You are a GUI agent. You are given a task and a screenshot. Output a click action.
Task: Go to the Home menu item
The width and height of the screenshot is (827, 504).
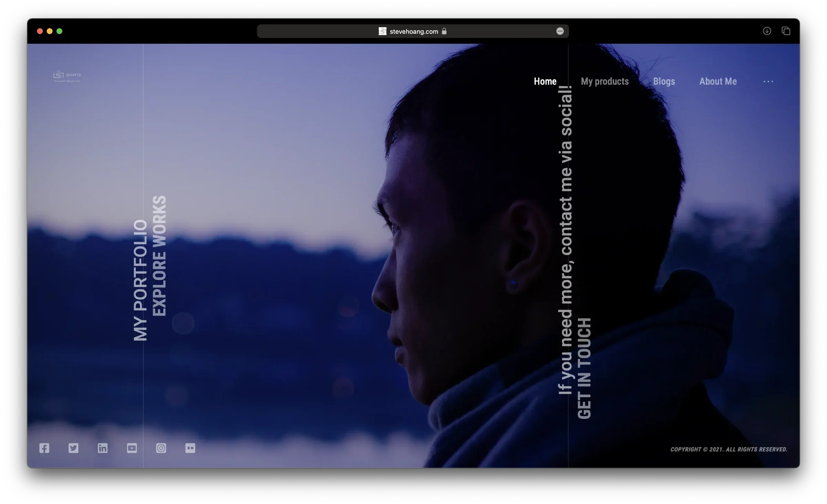point(545,81)
